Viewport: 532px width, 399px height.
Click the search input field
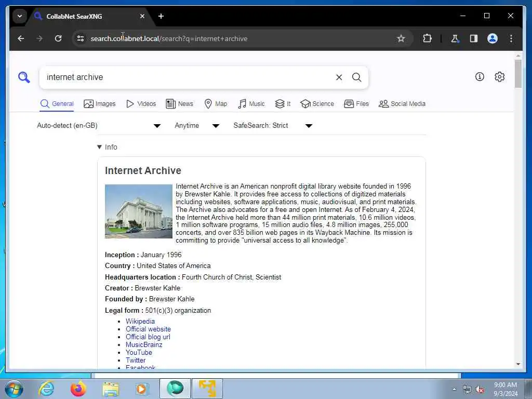188,77
